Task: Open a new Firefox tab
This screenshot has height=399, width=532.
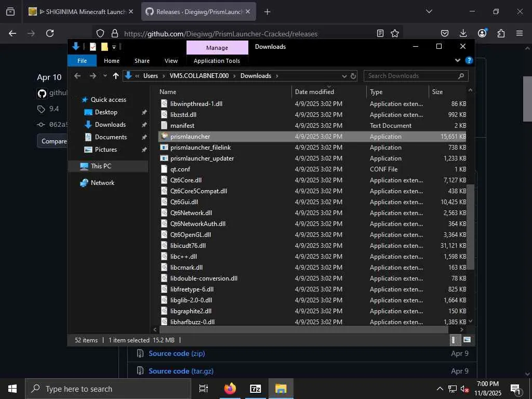Action: [268, 12]
